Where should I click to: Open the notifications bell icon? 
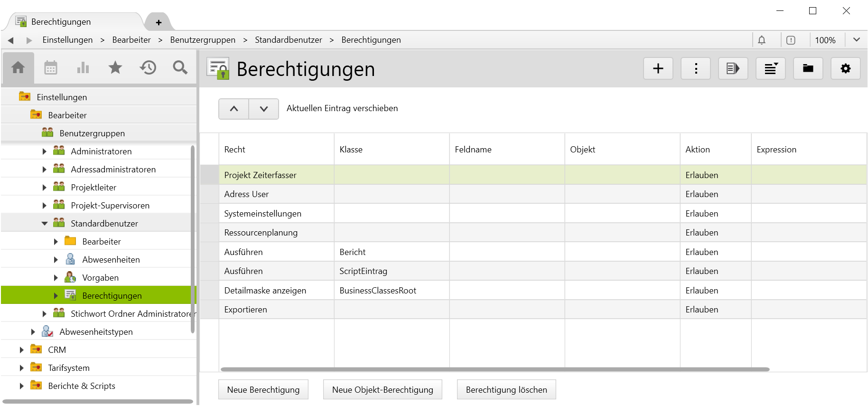point(762,40)
